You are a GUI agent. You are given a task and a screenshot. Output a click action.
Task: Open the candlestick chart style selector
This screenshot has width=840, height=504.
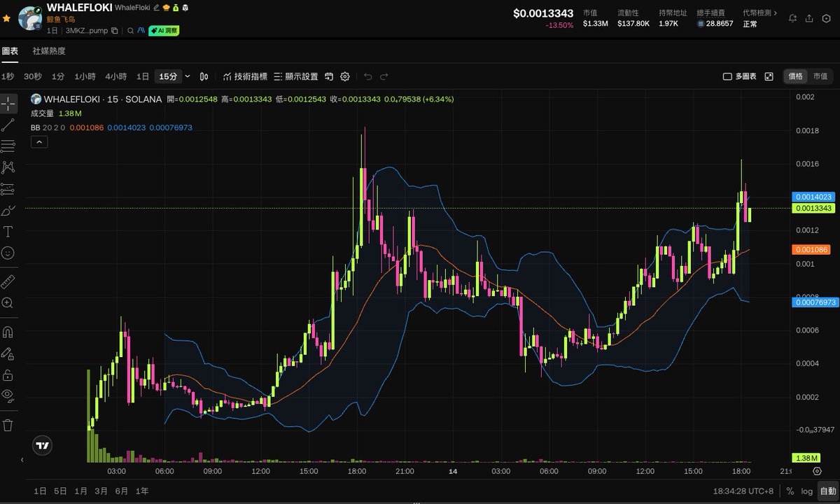pos(204,76)
